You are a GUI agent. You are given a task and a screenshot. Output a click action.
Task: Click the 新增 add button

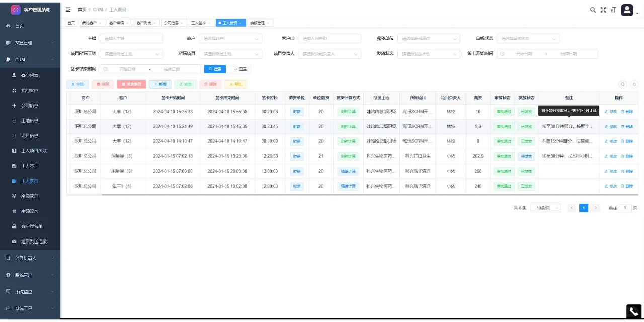pos(160,84)
